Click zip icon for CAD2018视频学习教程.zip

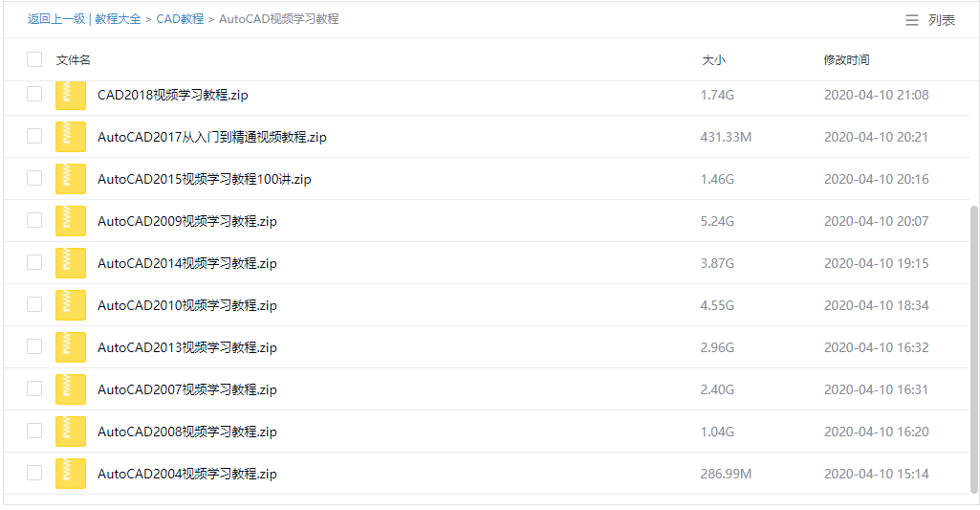tap(71, 95)
